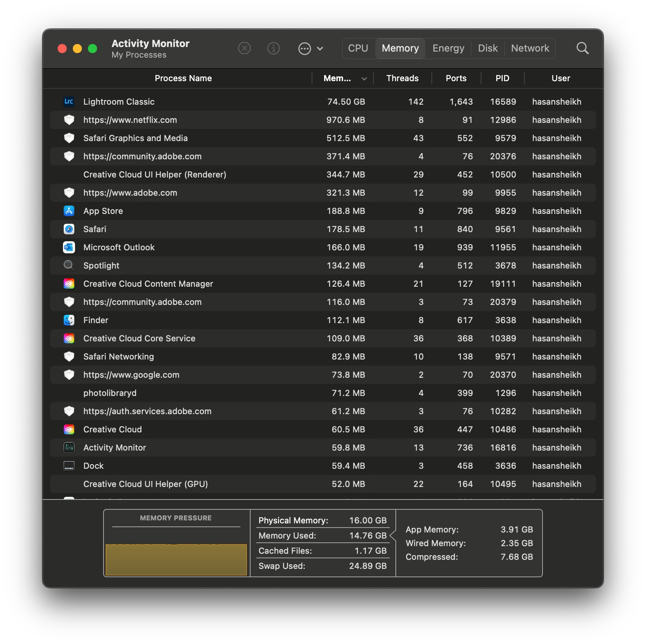The width and height of the screenshot is (646, 644).
Task: Click the shield icon for community.adobe.com 371.4 MB
Action: (69, 156)
